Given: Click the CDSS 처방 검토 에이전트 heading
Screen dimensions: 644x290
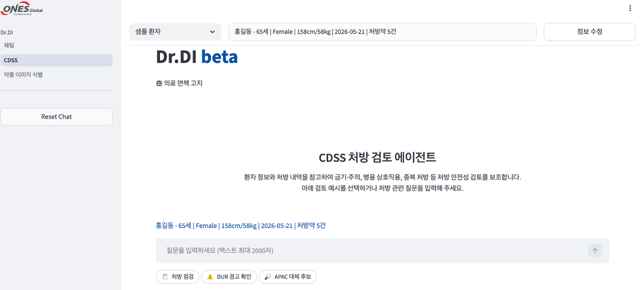Looking at the screenshot, I should [x=377, y=157].
